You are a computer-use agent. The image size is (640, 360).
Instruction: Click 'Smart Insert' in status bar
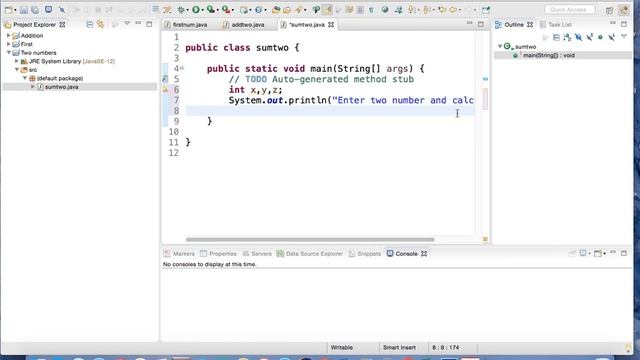click(399, 347)
